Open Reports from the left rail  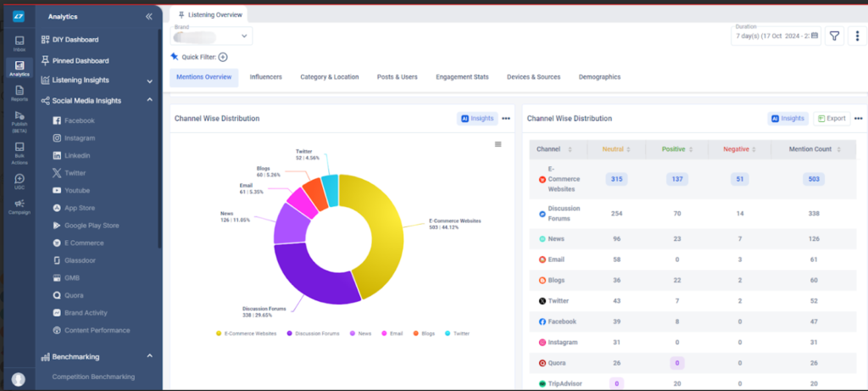[19, 93]
